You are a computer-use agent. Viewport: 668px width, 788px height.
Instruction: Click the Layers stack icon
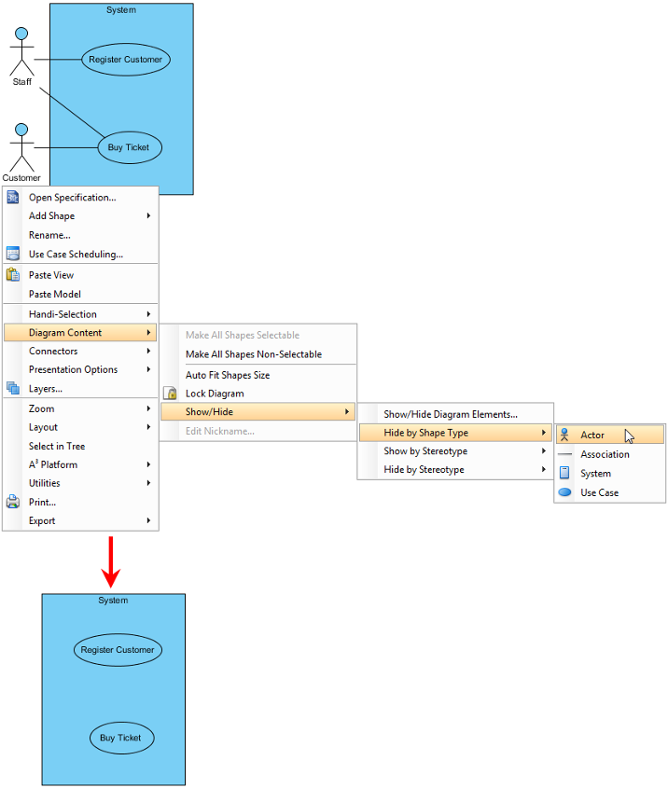(x=13, y=388)
